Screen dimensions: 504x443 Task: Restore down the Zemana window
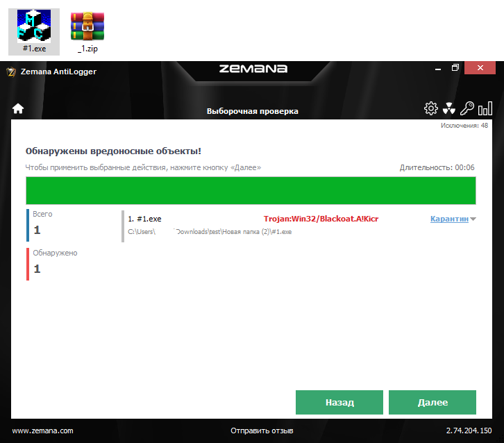[x=455, y=68]
